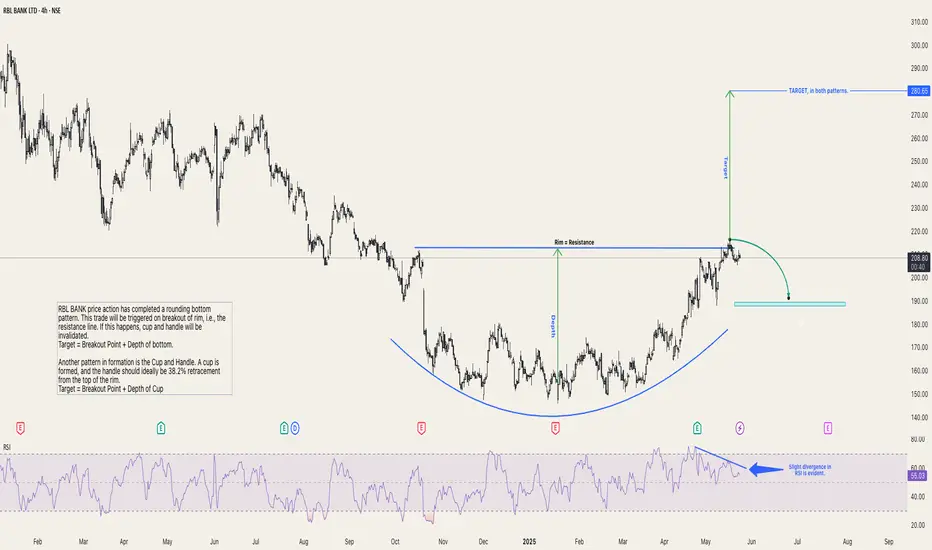
Task: Select the RBL BANK LTD symbol title
Action: [32, 11]
